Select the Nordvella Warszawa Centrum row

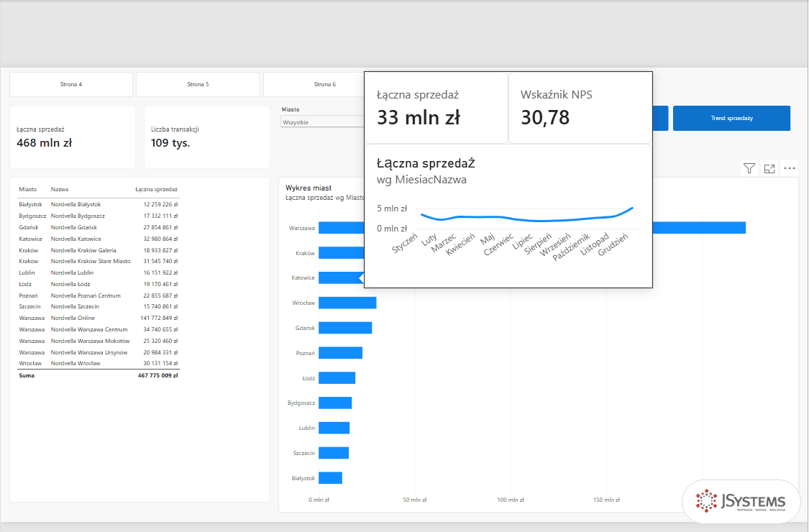click(98, 329)
